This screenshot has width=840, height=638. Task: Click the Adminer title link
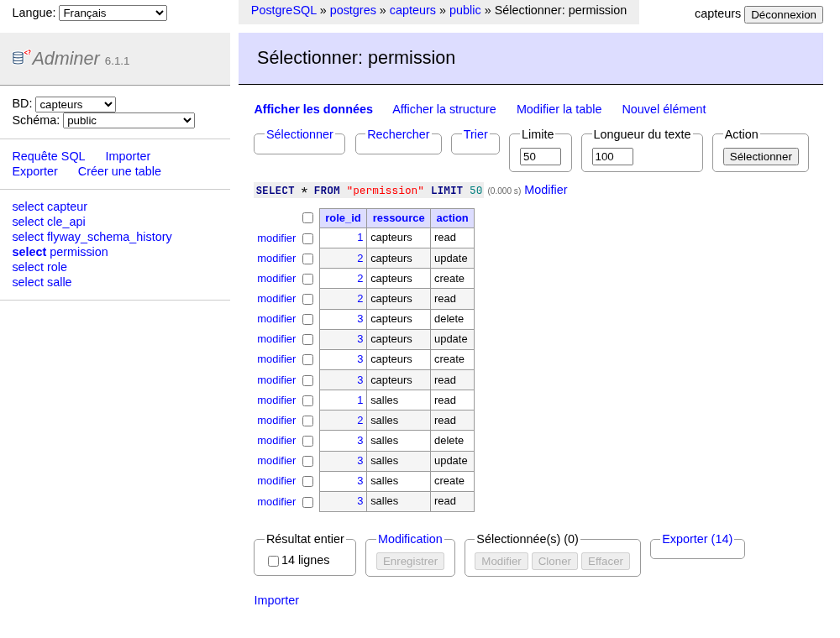(x=66, y=58)
